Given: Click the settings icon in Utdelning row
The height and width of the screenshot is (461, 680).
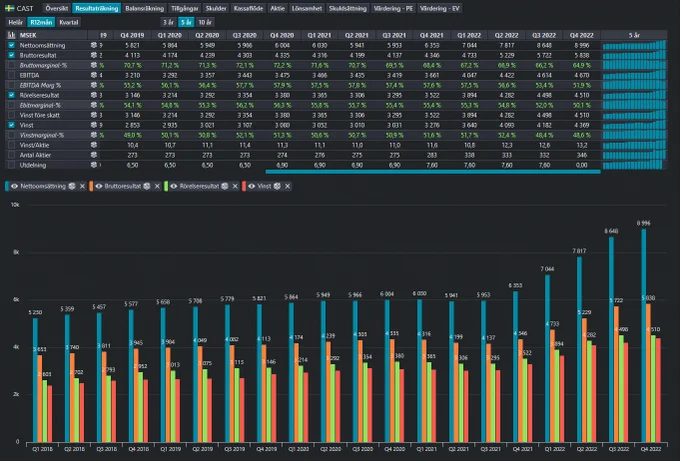Looking at the screenshot, I should point(94,165).
